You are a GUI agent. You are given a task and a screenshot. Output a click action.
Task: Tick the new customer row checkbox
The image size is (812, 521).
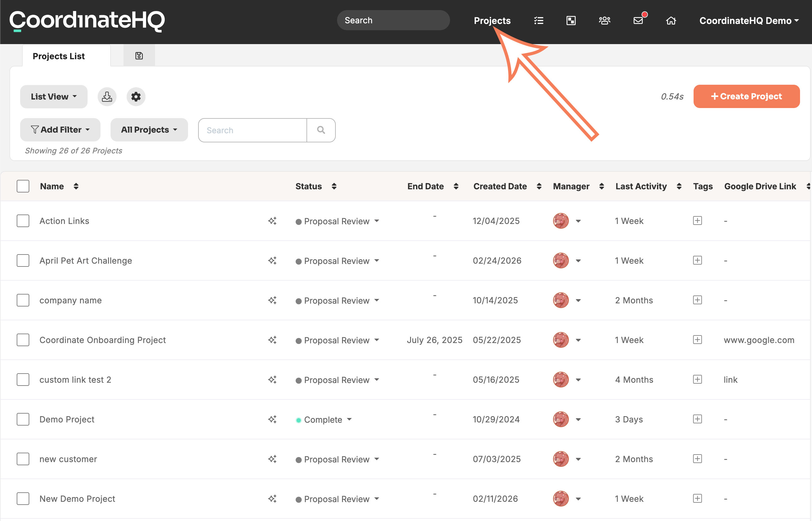pos(23,459)
